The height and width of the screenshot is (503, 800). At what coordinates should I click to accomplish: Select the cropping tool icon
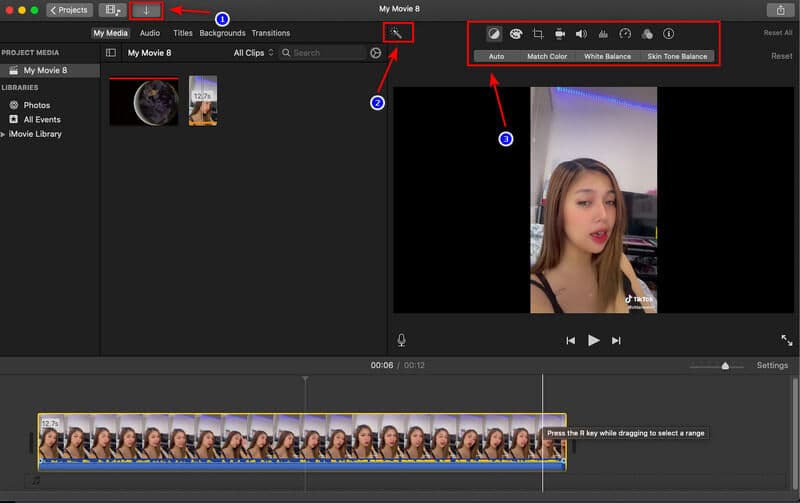pyautogui.click(x=538, y=33)
